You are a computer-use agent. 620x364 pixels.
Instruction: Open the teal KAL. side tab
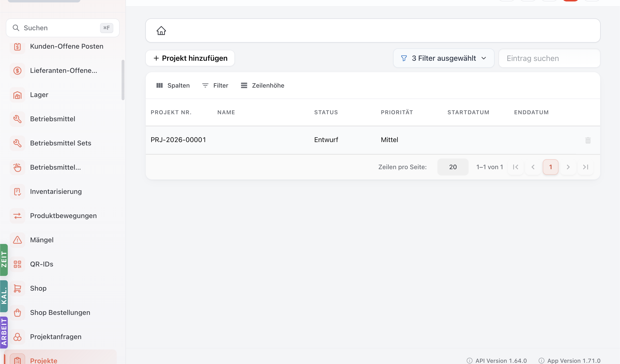4,296
